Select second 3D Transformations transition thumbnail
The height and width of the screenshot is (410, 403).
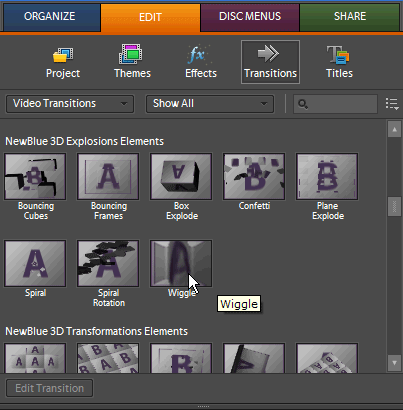tap(108, 358)
